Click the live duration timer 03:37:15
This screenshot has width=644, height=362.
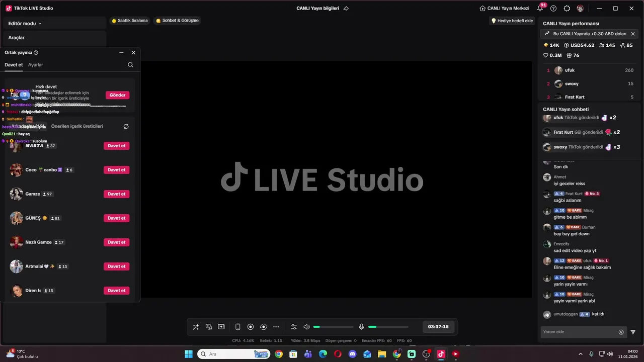[438, 327]
